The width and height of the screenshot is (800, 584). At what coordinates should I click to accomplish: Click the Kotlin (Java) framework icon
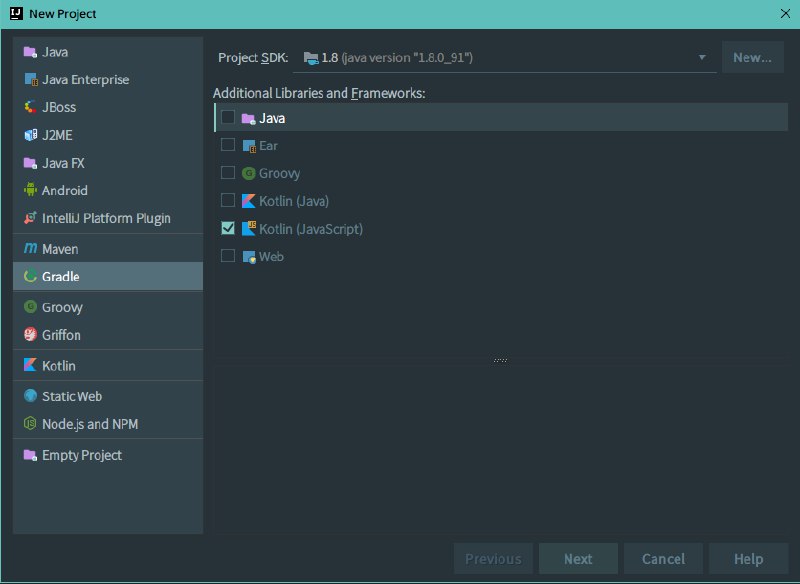coord(248,201)
